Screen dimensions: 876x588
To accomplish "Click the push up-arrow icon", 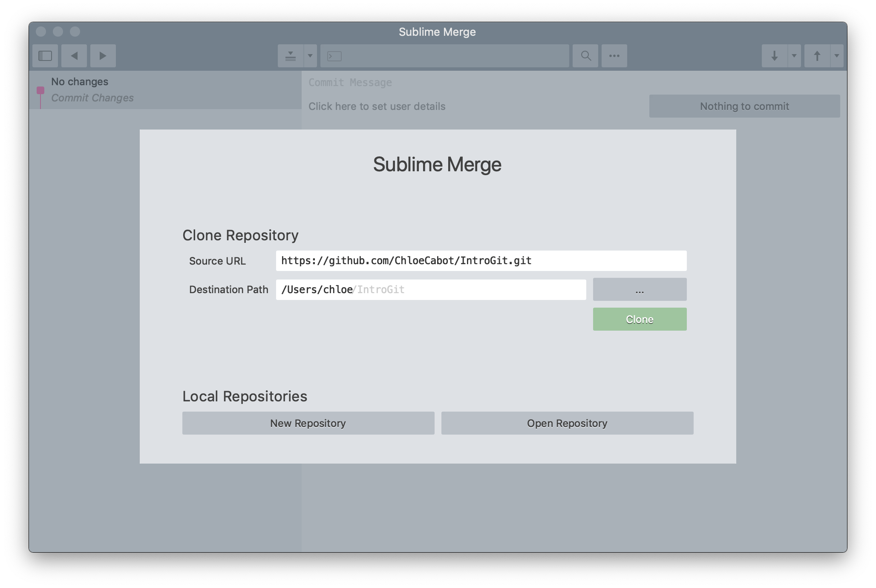I will (817, 56).
